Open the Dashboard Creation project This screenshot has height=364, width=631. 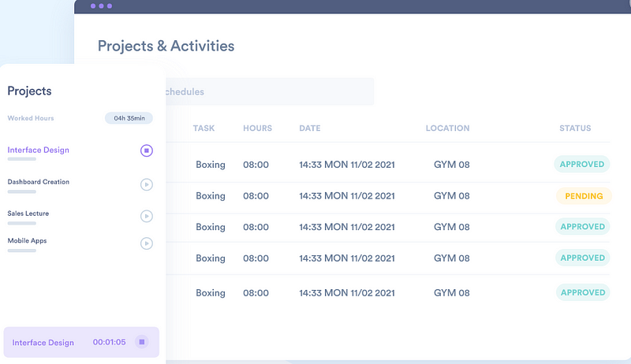pos(39,182)
